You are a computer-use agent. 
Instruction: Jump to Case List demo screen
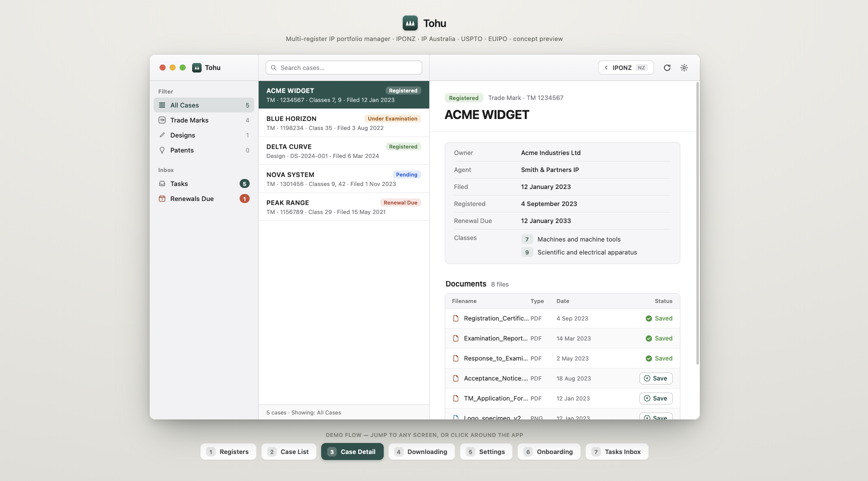tap(289, 452)
